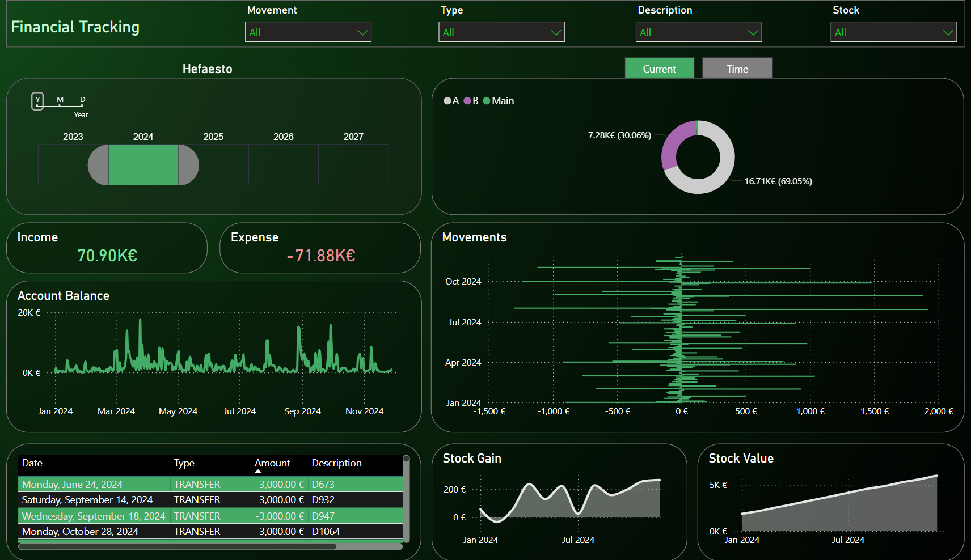This screenshot has height=560, width=971.
Task: Click the Amount sort arrow indicator
Action: (x=258, y=471)
